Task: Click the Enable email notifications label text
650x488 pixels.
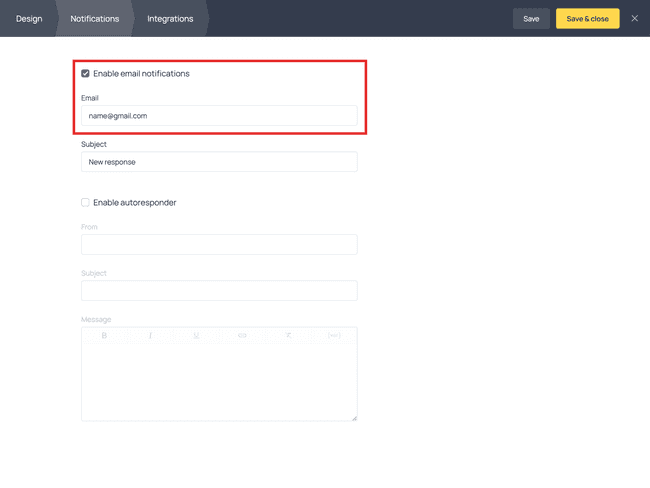Action: [141, 73]
